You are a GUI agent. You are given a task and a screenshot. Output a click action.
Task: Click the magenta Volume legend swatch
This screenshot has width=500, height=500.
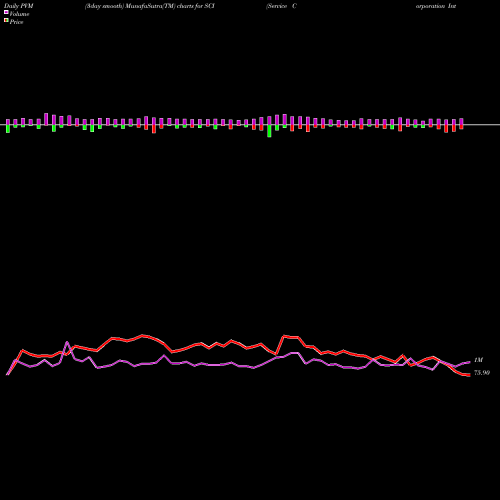[x=6, y=13]
